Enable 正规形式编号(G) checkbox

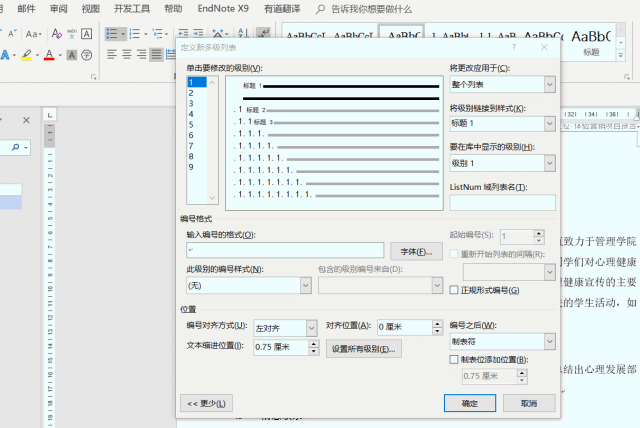tap(454, 290)
